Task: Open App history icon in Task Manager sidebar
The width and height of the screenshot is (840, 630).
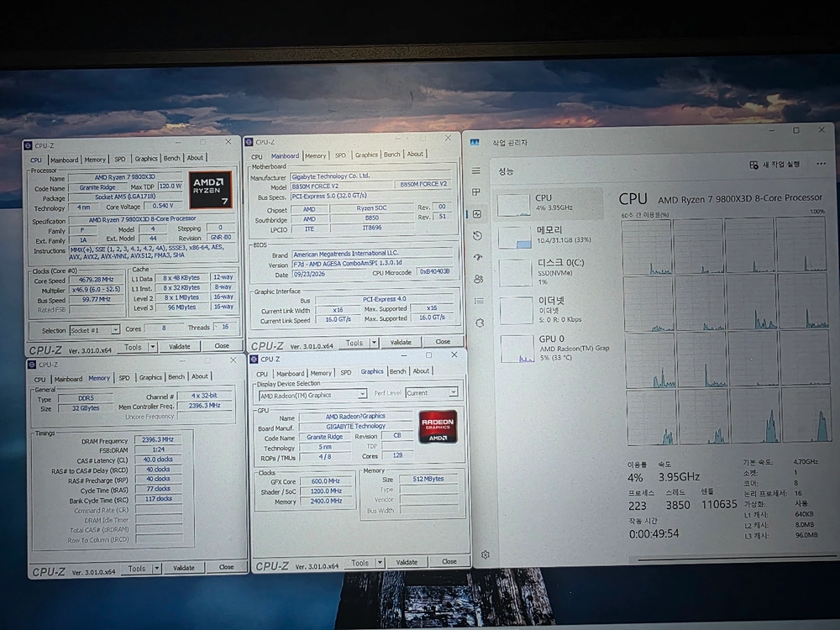Action: (x=478, y=236)
